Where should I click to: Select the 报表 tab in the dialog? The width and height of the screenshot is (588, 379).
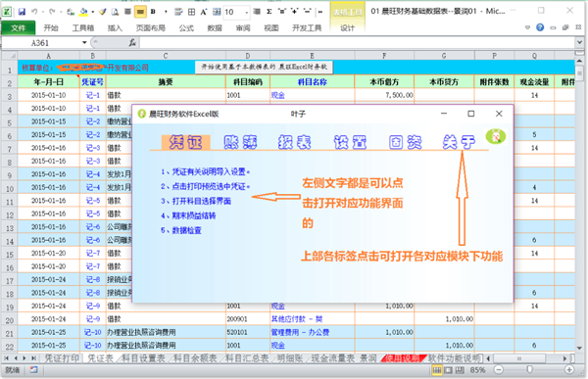[x=294, y=142]
